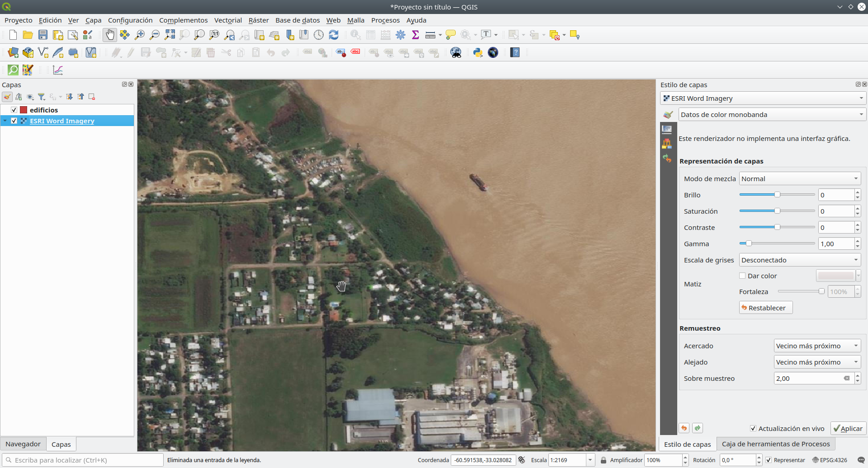868x468 pixels.
Task: Enable the Dar color checkbox
Action: 742,276
